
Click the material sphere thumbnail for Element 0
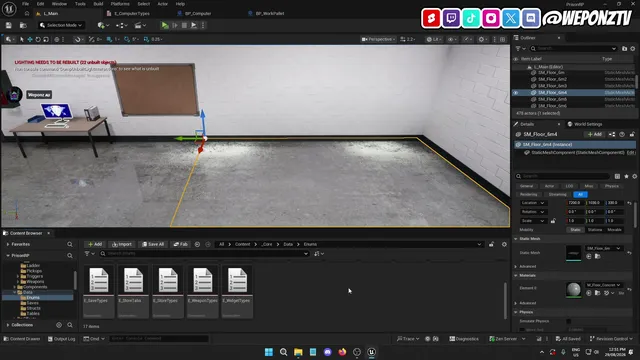(x=573, y=289)
